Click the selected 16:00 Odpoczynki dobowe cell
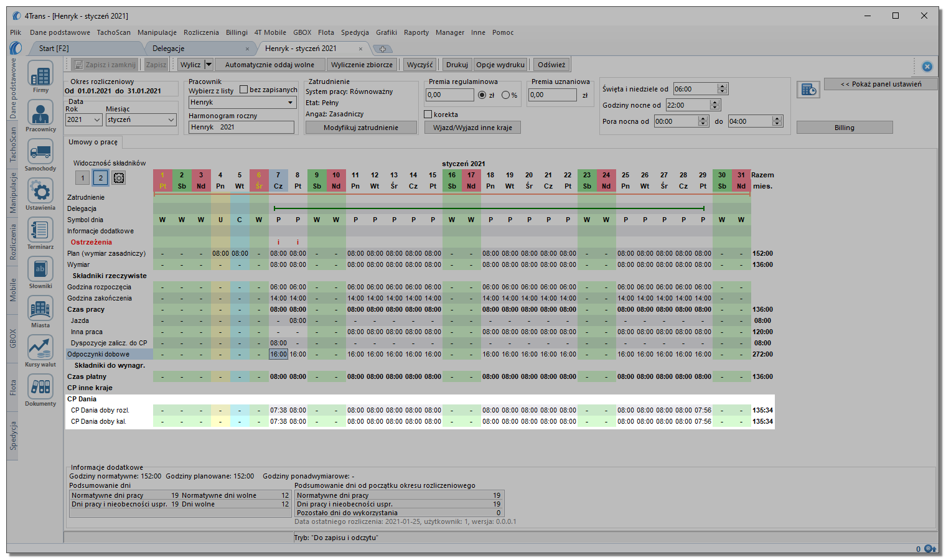946x560 pixels. coord(278,354)
